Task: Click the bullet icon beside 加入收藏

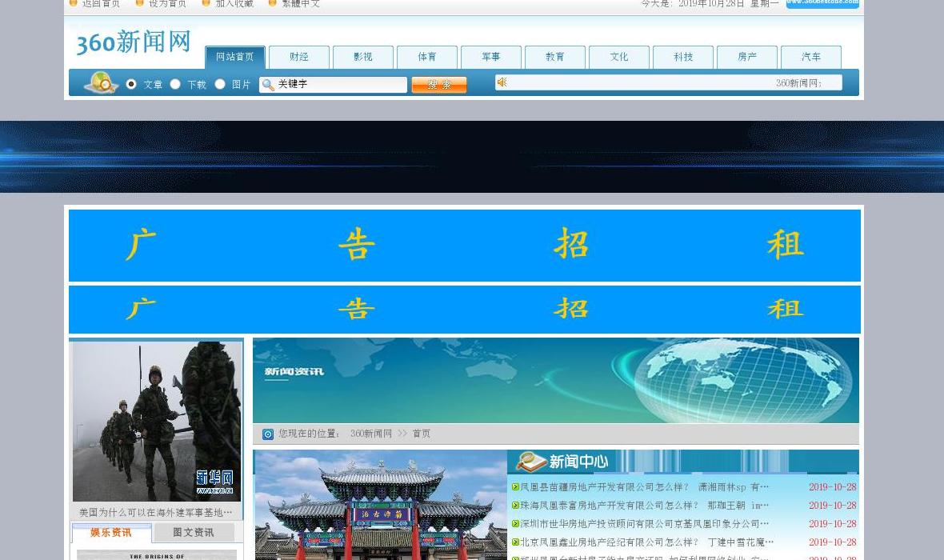Action: tap(206, 3)
